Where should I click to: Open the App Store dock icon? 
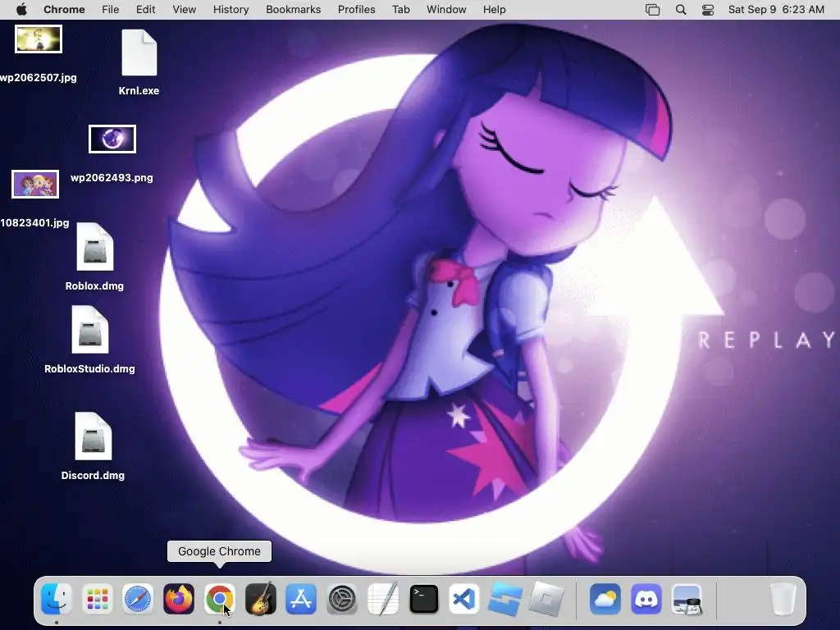301,598
